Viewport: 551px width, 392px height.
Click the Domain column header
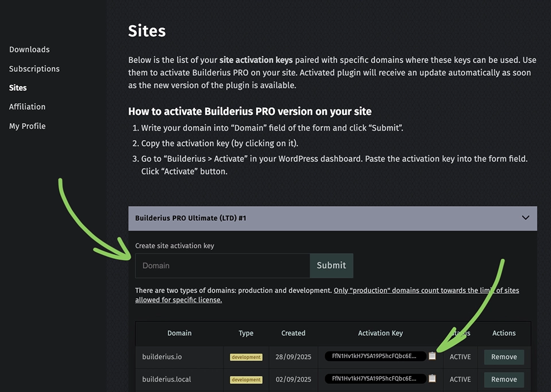click(x=180, y=333)
